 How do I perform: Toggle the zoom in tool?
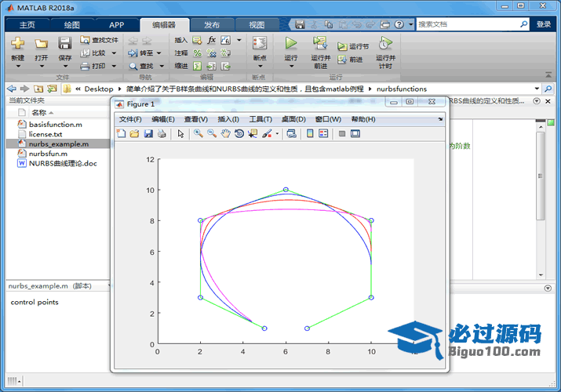coord(198,133)
